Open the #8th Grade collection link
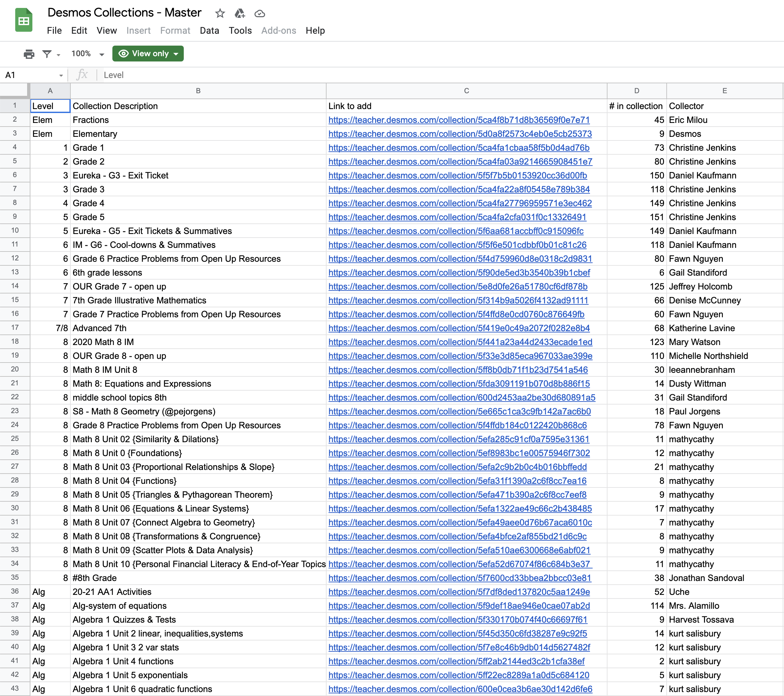The image size is (784, 696). tap(460, 578)
